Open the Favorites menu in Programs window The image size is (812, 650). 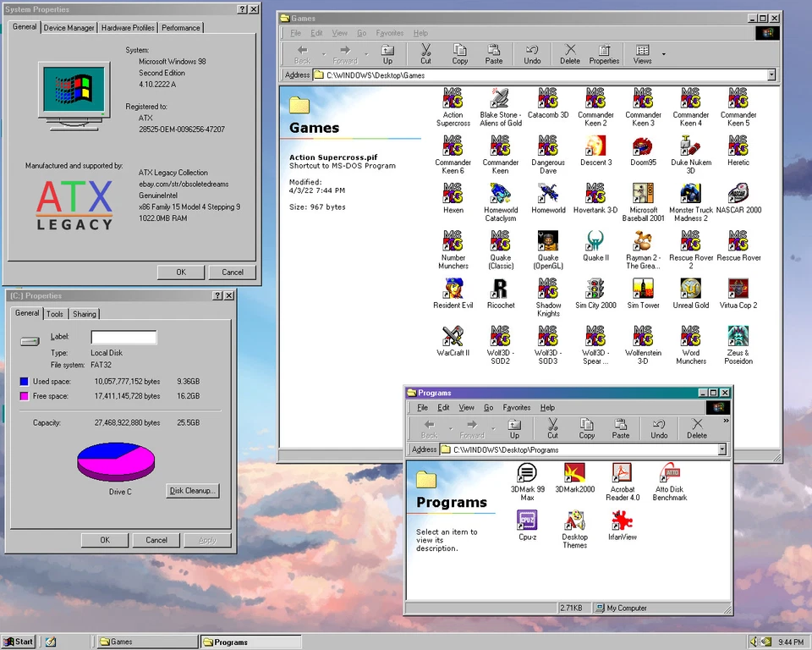click(516, 407)
